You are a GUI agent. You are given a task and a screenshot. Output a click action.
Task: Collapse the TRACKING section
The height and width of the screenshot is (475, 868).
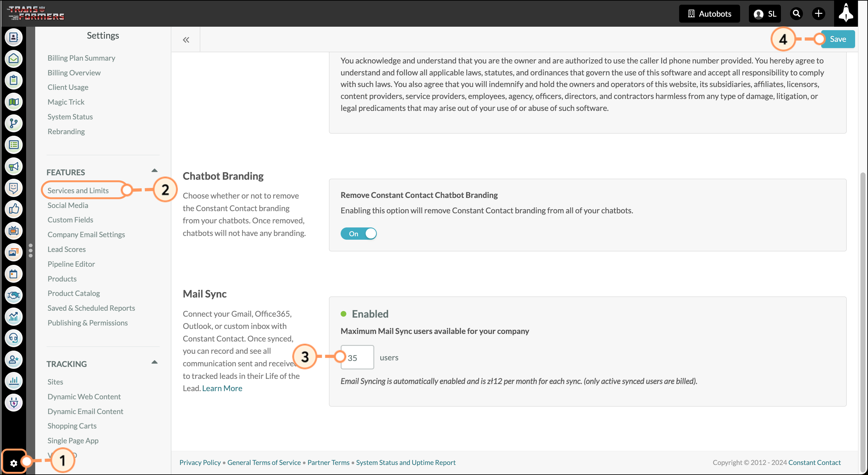(x=154, y=363)
